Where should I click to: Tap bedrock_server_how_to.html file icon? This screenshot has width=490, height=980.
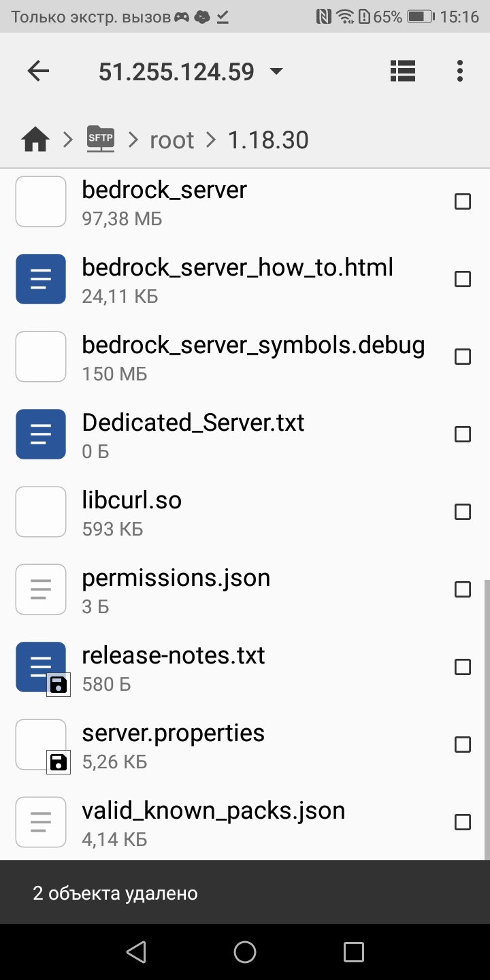41,279
